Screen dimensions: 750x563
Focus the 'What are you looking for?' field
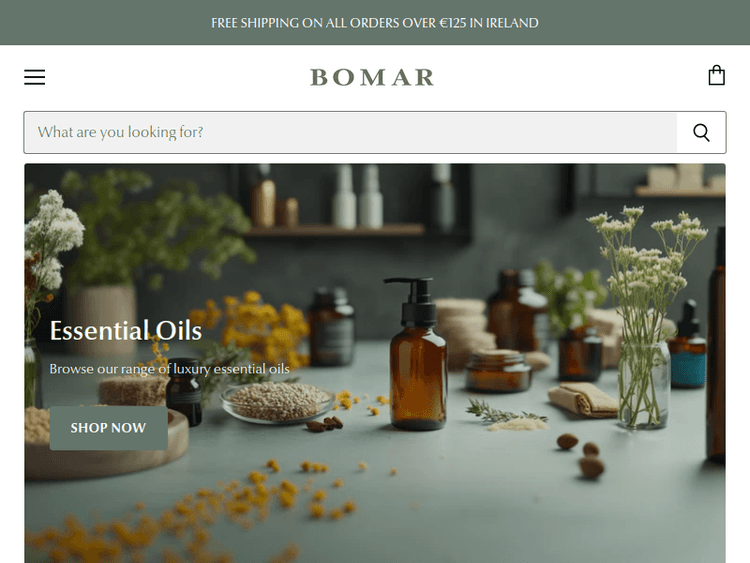pos(351,132)
